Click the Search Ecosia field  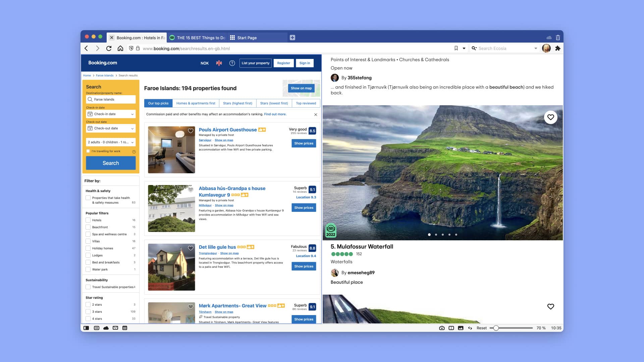point(504,48)
